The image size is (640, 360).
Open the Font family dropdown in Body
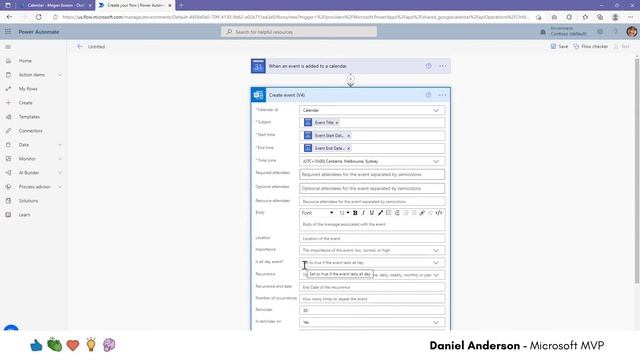click(318, 213)
